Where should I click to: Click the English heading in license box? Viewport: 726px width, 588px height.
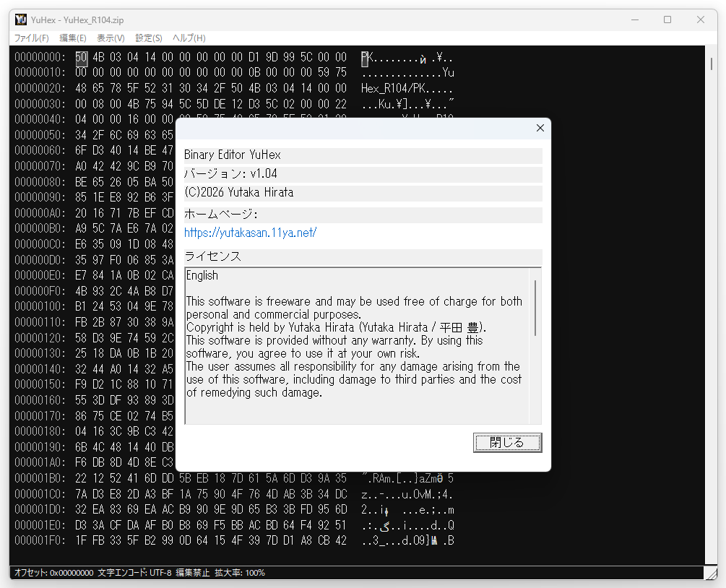[202, 275]
